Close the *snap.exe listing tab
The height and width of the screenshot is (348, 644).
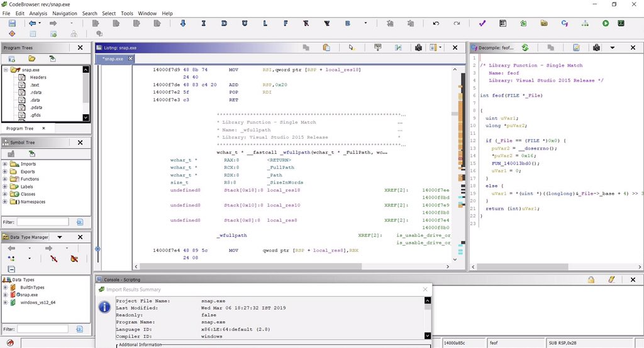(x=130, y=58)
